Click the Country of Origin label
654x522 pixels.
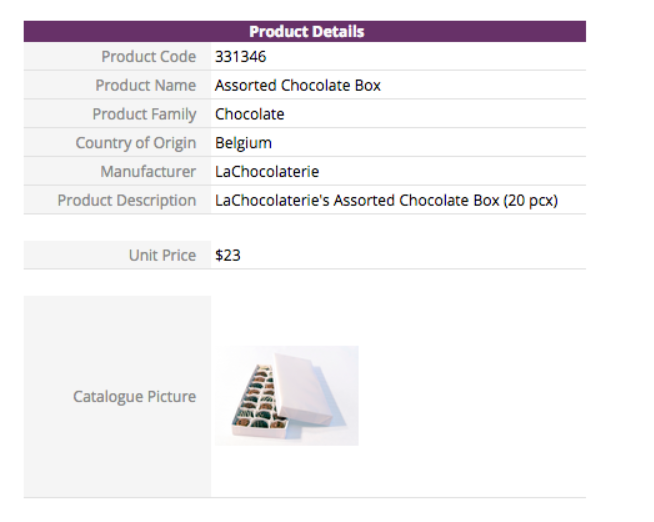136,143
